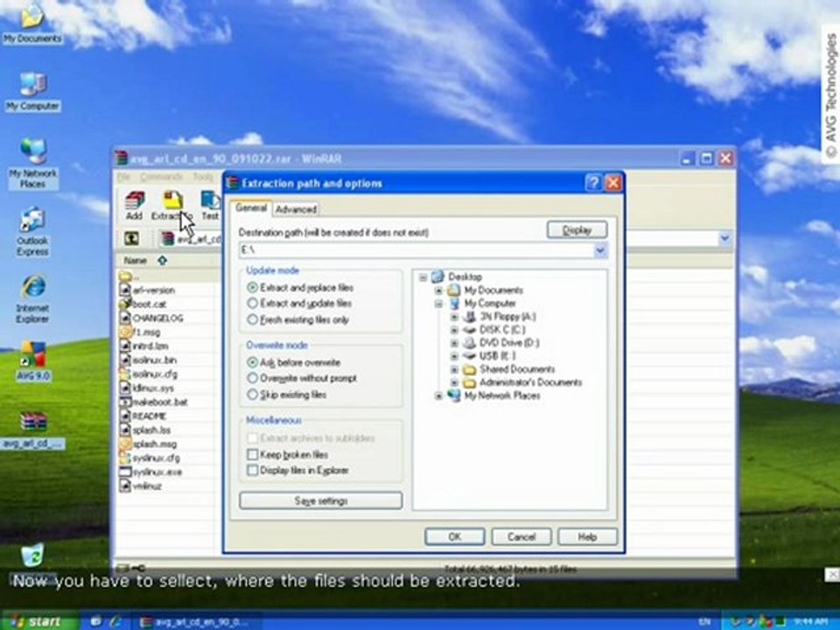Click the up-one-level icon in WinRAR
The image size is (840, 630).
point(131,238)
